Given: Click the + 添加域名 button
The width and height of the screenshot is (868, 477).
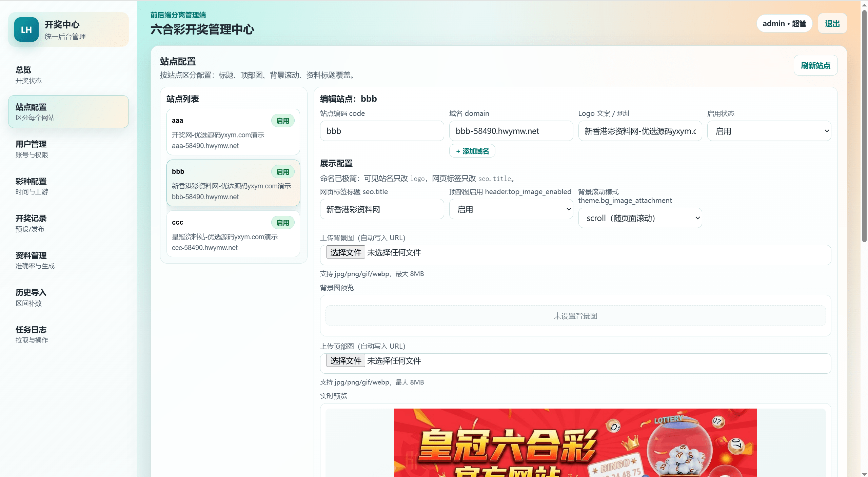Looking at the screenshot, I should [x=472, y=151].
